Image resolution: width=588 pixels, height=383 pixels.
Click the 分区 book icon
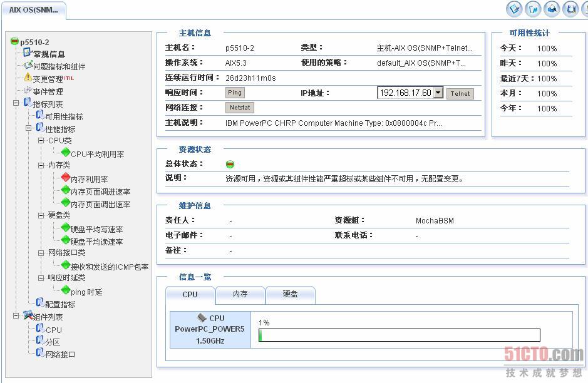tap(40, 340)
